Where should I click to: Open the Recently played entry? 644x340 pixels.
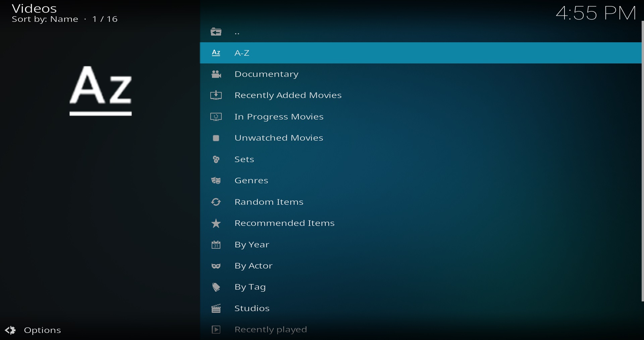[270, 330]
